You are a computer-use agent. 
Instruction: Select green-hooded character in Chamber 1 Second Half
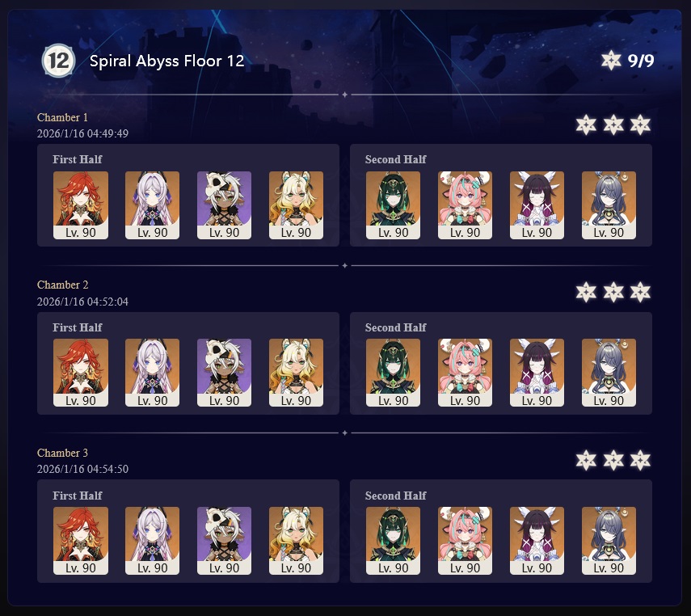393,205
